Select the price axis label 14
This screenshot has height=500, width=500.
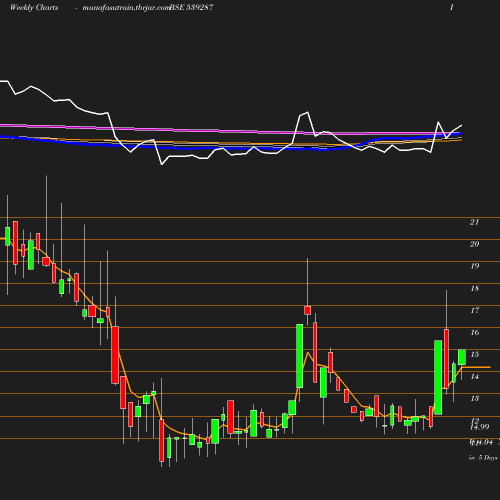pos(474,376)
